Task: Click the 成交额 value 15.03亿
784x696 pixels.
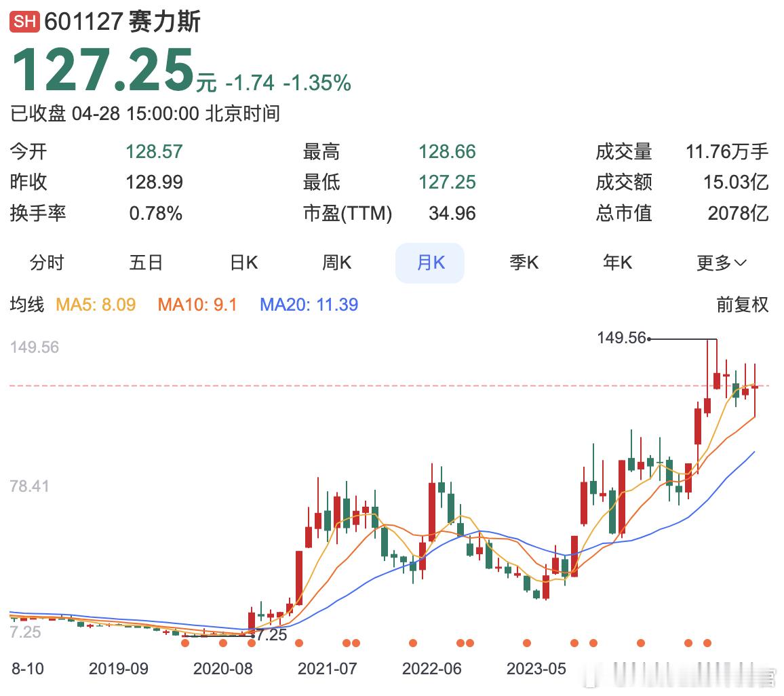Action: 736,182
